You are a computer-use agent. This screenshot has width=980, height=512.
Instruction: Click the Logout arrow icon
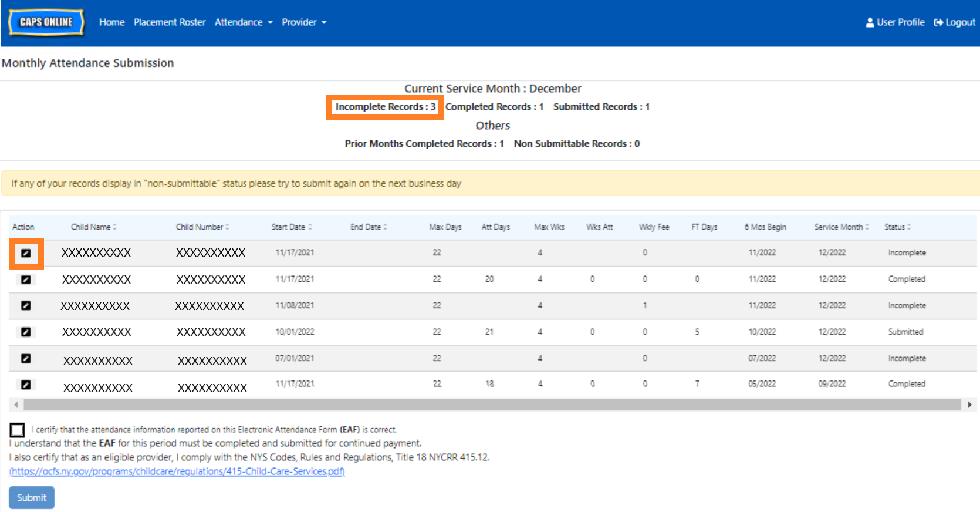pyautogui.click(x=938, y=22)
